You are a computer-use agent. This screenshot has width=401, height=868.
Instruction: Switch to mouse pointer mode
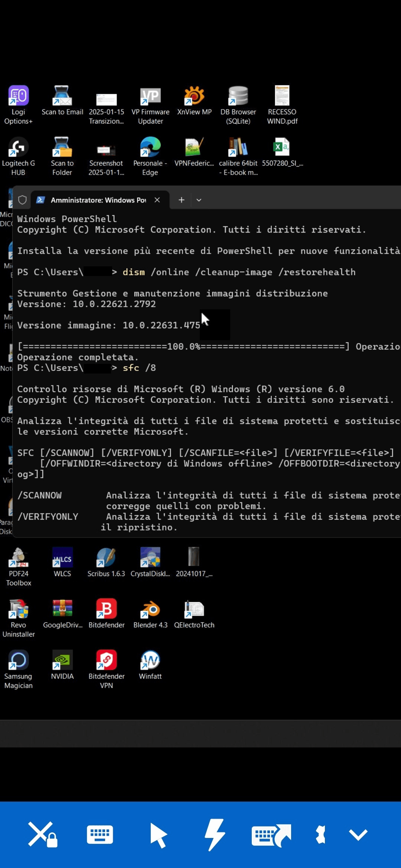[159, 835]
